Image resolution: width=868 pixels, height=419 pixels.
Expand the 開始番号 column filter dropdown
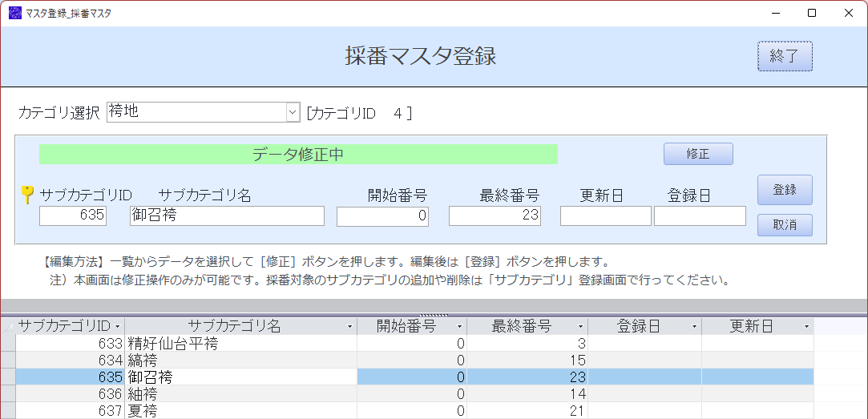[x=459, y=327]
